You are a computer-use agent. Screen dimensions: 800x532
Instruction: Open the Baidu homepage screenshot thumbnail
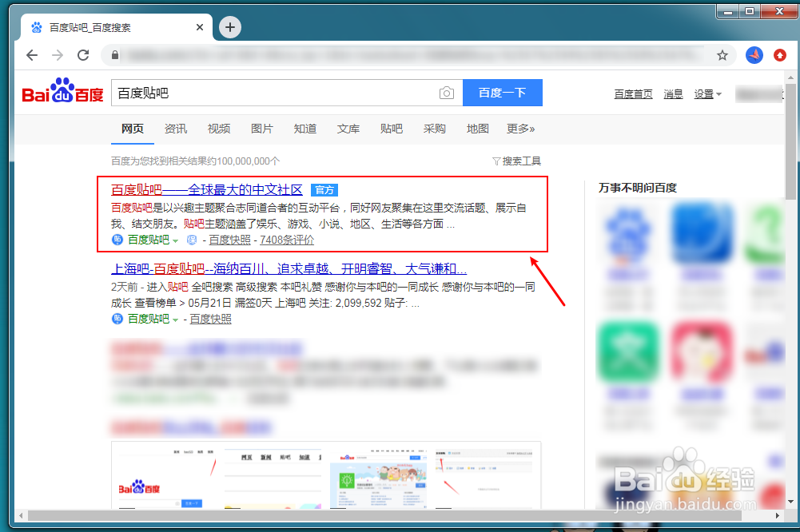pyautogui.click(x=167, y=478)
